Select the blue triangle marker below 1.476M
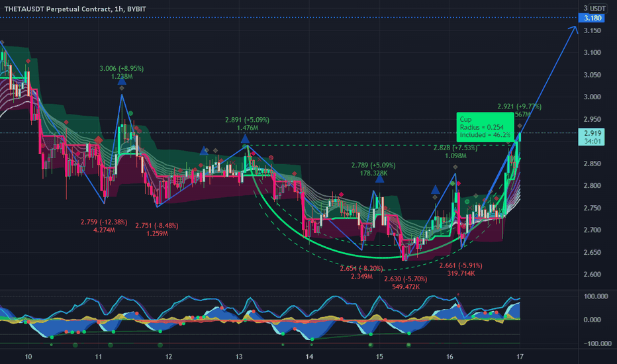The width and height of the screenshot is (617, 364). 245,139
